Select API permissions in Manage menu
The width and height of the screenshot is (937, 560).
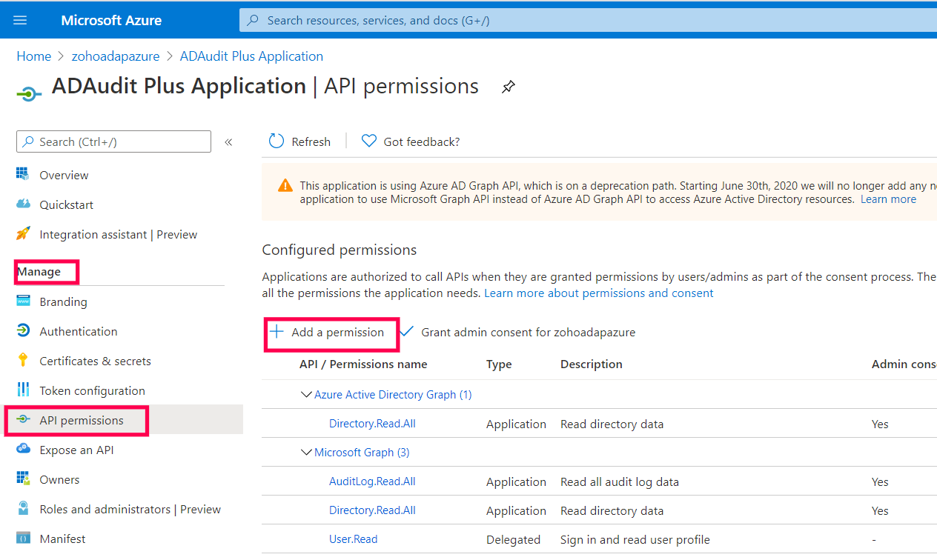click(x=82, y=420)
